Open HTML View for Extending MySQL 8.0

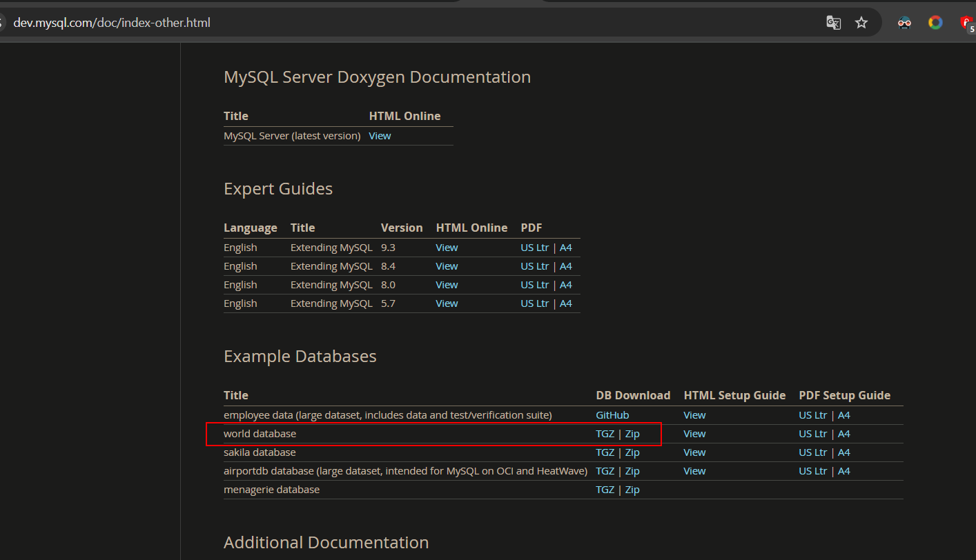click(447, 285)
